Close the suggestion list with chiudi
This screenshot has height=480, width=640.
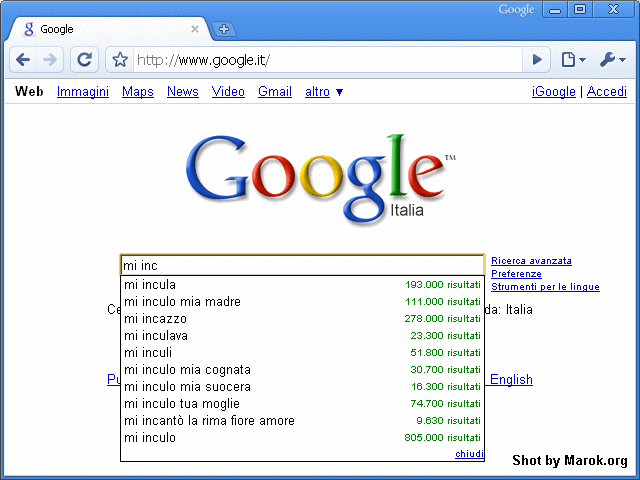[x=469, y=453]
